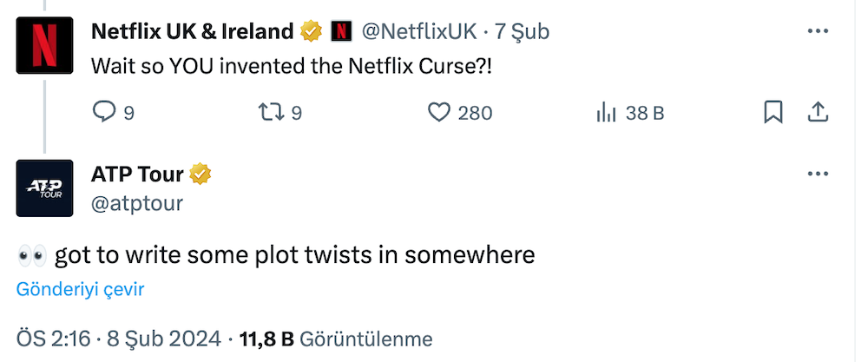This screenshot has height=362, width=868.
Task: Repost the Netflix Curse tweet
Action: 271,112
